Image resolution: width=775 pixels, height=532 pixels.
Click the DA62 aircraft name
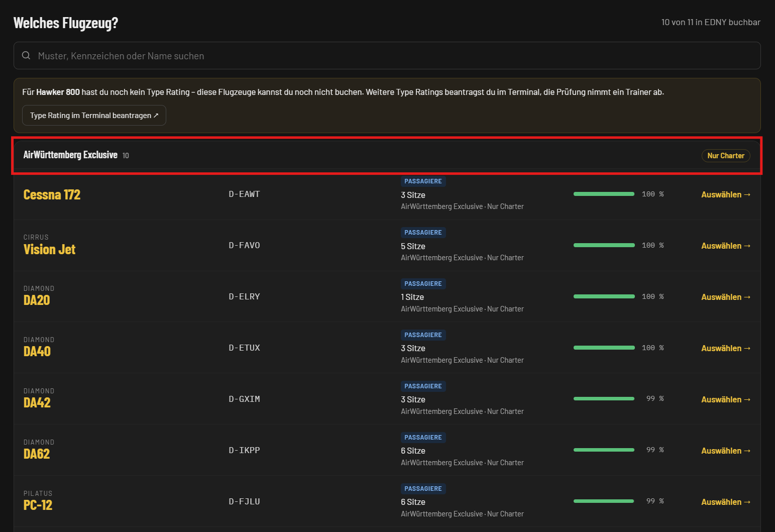click(37, 454)
